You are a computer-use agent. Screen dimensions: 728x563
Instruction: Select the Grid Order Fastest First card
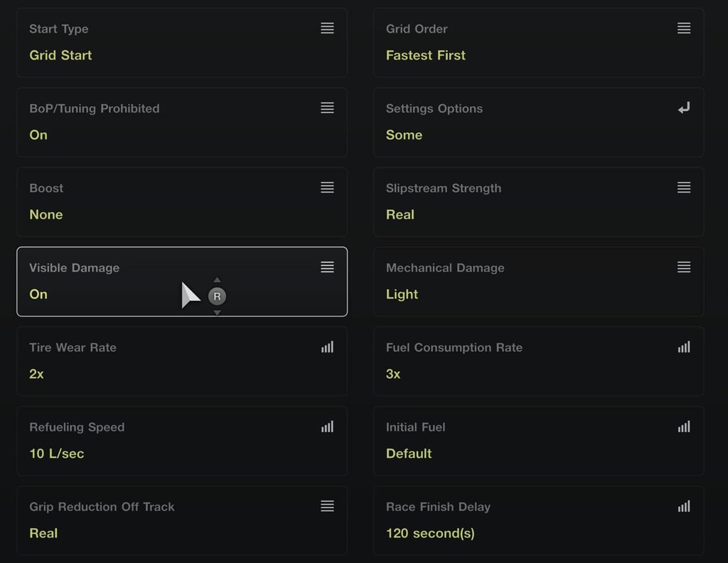coord(539,43)
